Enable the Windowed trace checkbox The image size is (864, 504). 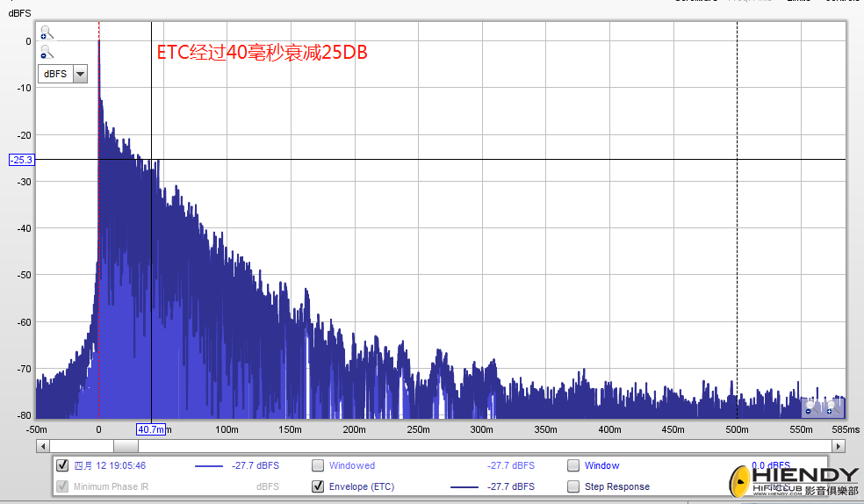coord(318,466)
